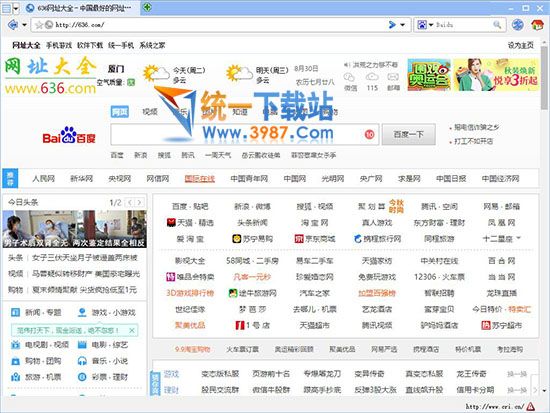
Task: Open the search engine selector dropdown
Action: click(431, 25)
